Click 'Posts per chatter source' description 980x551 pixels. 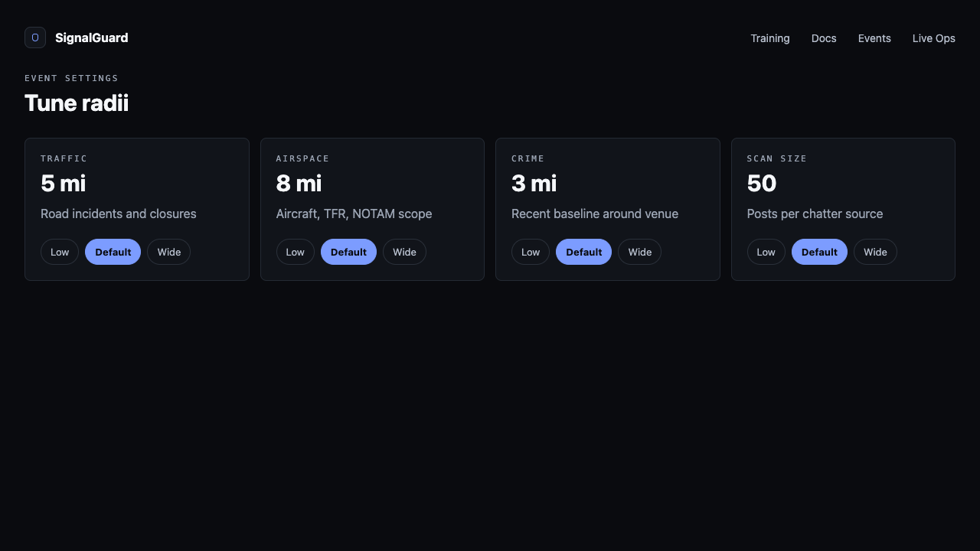click(x=815, y=214)
